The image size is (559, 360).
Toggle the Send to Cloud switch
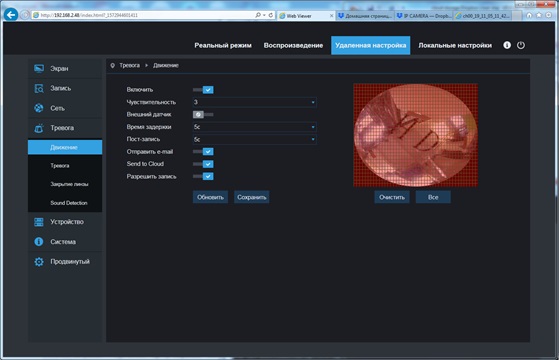pos(203,164)
